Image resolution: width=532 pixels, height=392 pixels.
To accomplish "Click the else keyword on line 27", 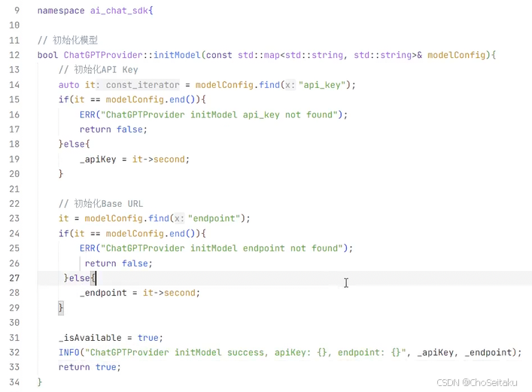I will 80,278.
